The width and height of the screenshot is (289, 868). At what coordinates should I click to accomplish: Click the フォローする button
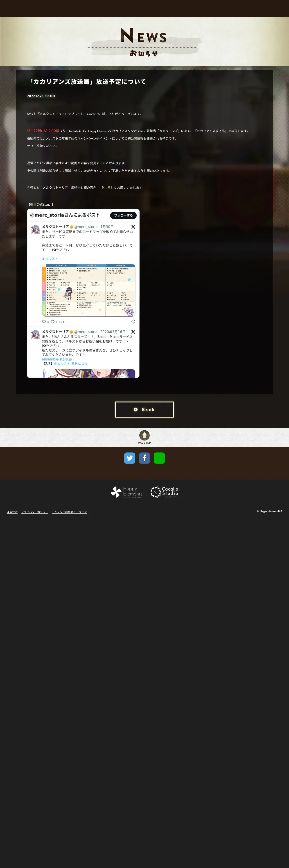[123, 215]
